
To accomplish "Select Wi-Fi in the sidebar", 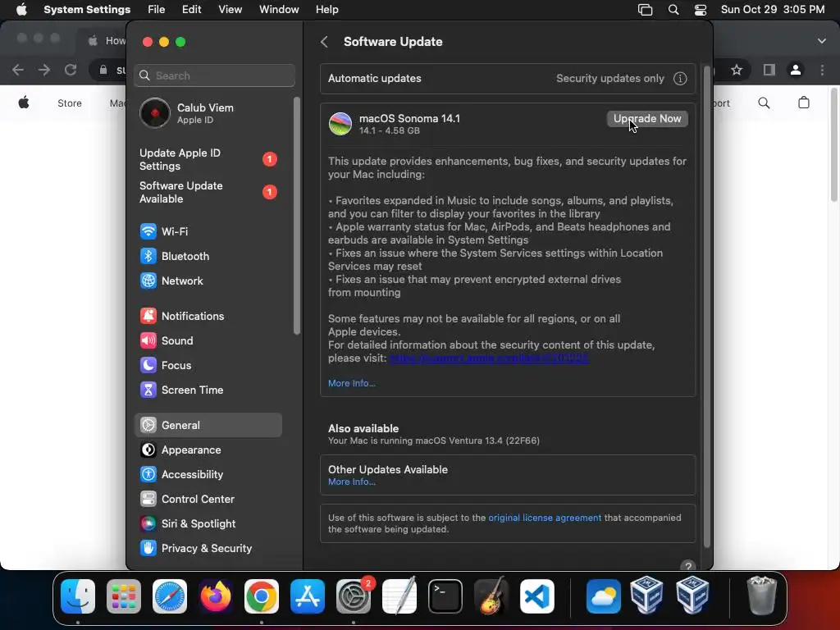I will pyautogui.click(x=208, y=231).
